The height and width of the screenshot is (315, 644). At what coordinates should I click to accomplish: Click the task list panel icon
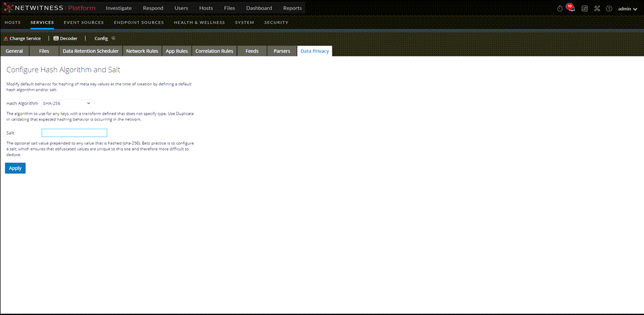585,9
